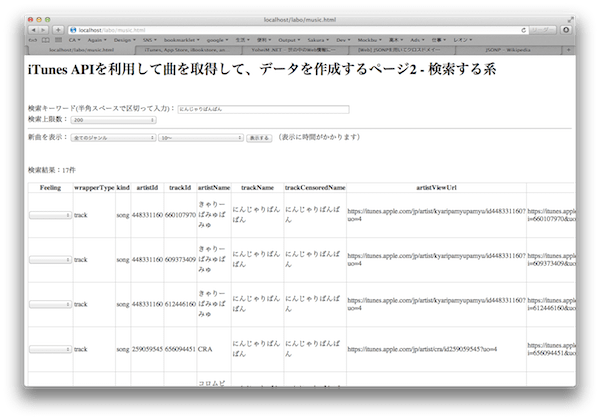The width and height of the screenshot is (600, 420).
Task: Expand the google bookmarks folder
Action: [217, 40]
